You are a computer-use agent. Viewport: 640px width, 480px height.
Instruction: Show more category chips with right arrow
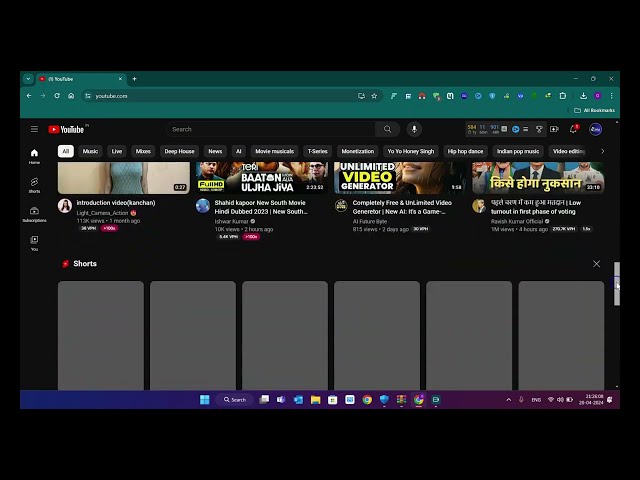[602, 151]
